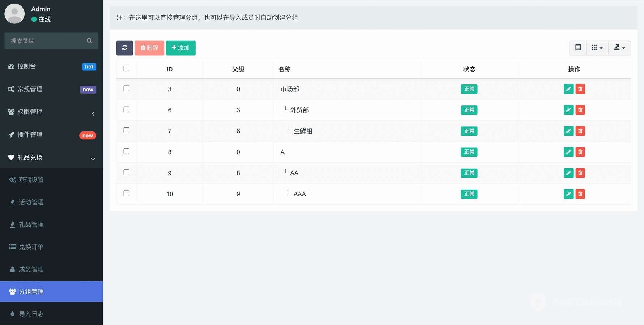644x325 pixels.
Task: Expand the 权限管理 sidebar menu
Action: coord(51,112)
